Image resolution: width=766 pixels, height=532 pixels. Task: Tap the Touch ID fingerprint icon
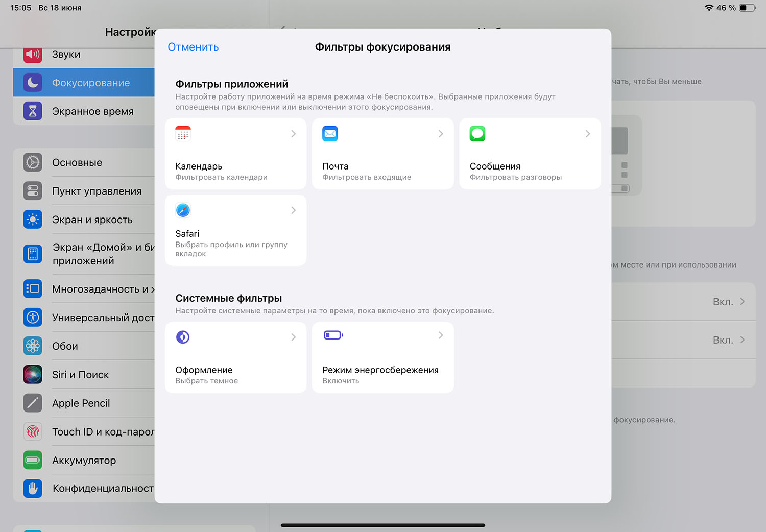(x=33, y=431)
